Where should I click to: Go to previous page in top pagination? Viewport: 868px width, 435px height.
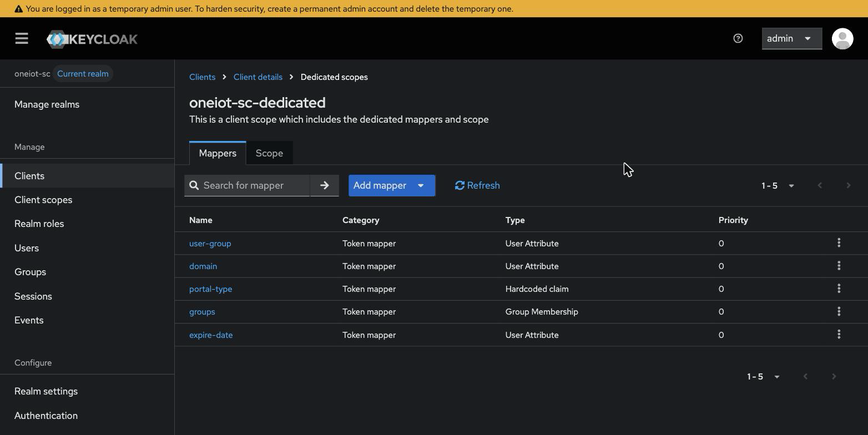tap(820, 185)
